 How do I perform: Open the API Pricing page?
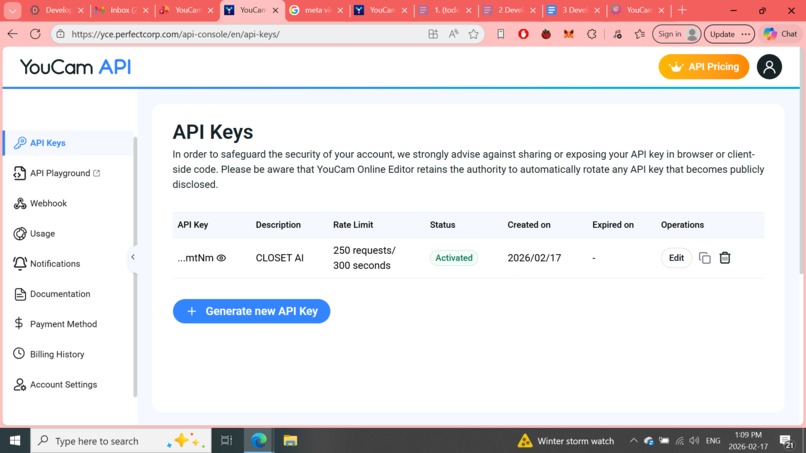tap(704, 67)
